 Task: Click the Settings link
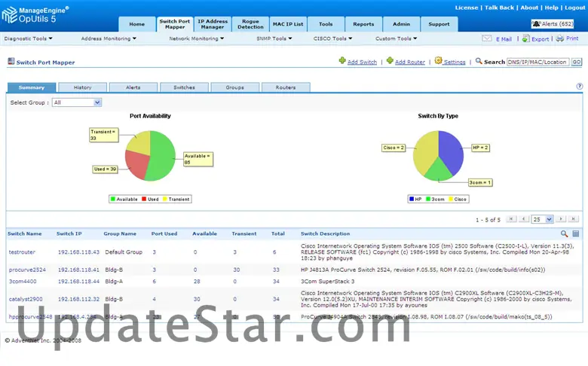[x=455, y=63]
